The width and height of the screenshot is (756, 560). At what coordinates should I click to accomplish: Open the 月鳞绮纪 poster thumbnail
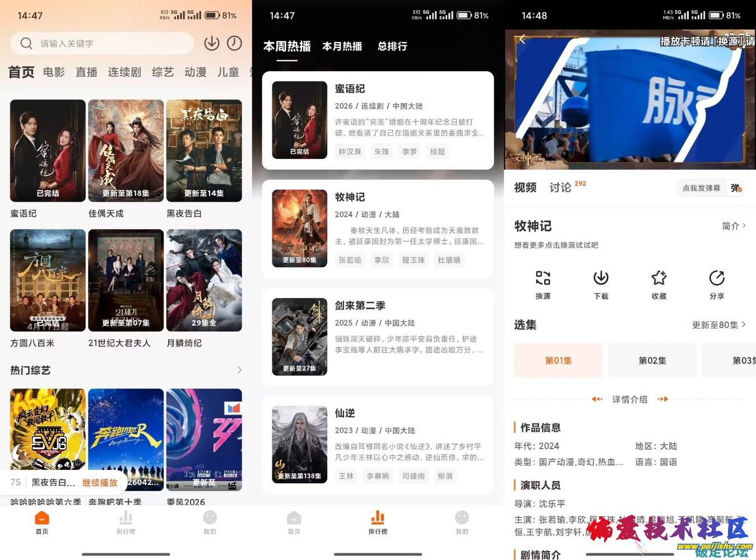(x=204, y=280)
